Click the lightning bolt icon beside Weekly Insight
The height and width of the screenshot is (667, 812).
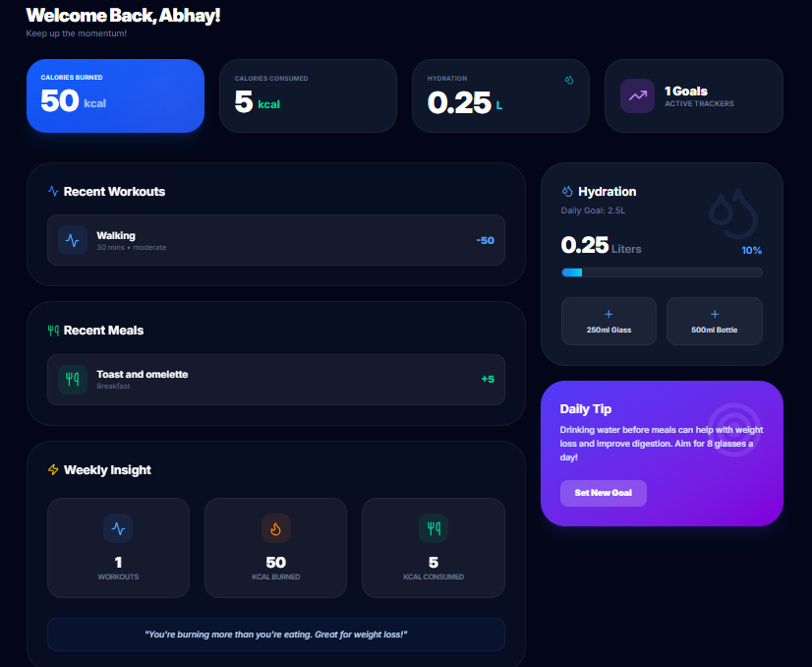point(53,470)
